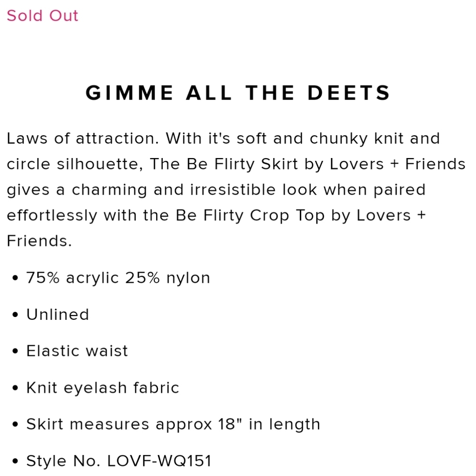Viewport: 476px width, 476px height.
Task: Click the 'Elastic waist' bullet item
Action: [77, 351]
